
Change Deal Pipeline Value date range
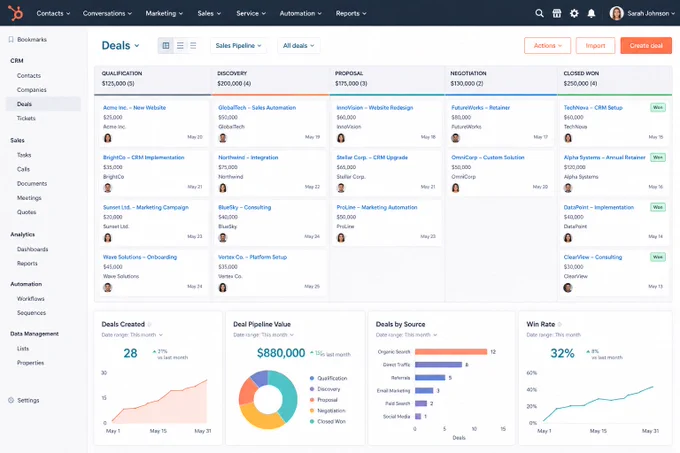point(264,335)
